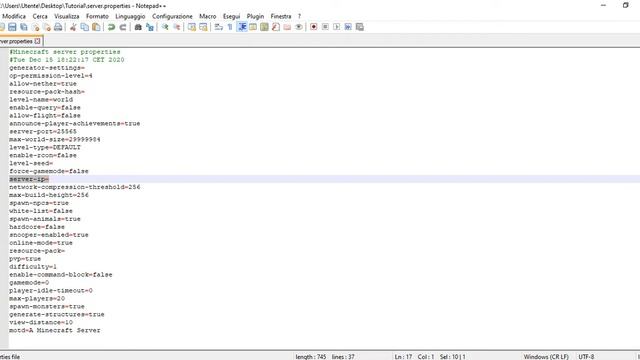
Task: Click the "length : 745" status bar entry
Action: (x=311, y=357)
